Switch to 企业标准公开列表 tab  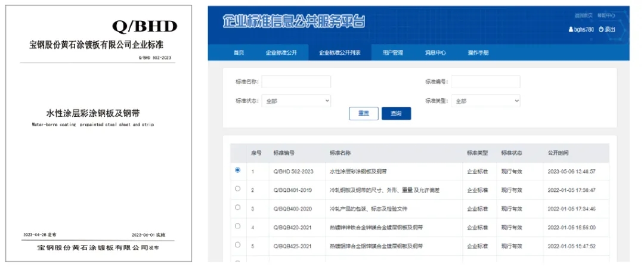[x=339, y=52]
